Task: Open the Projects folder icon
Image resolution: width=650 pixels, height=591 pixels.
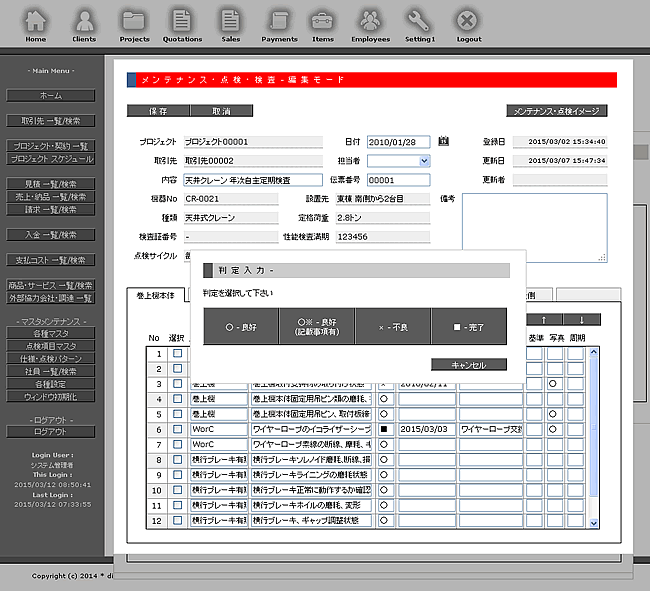Action: pos(134,26)
